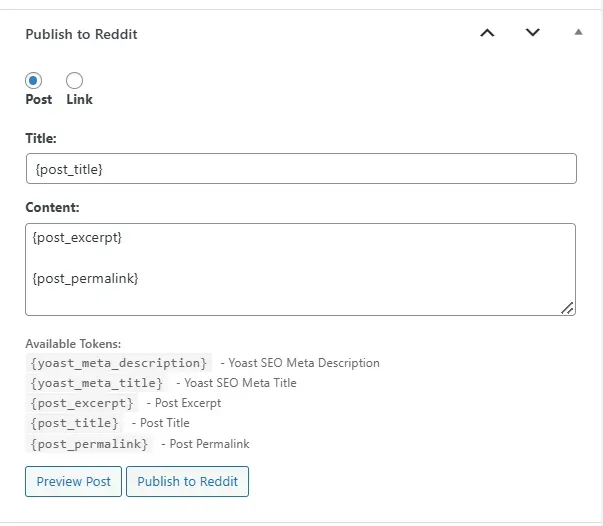Click the Available Tokens label
603x526 pixels.
tap(73, 344)
